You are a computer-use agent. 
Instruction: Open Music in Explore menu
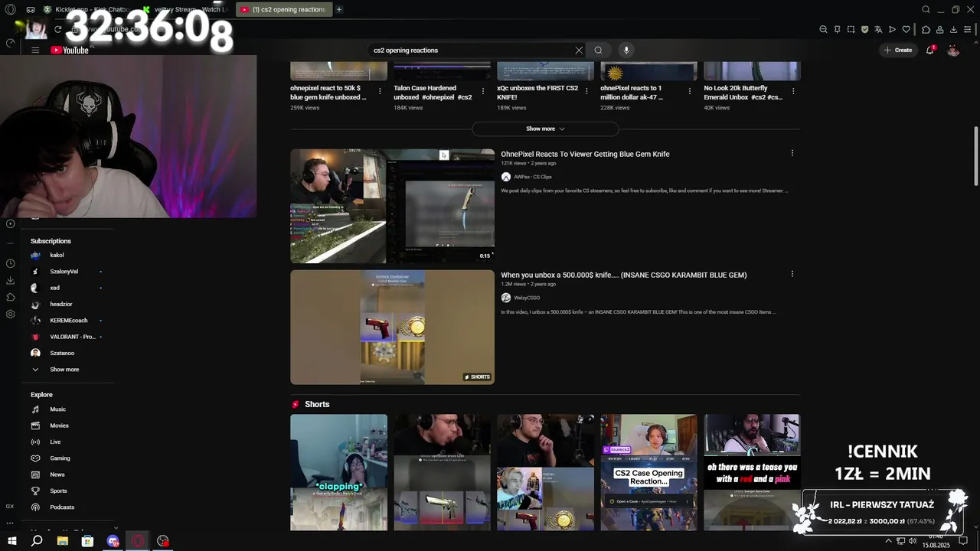pyautogui.click(x=58, y=409)
